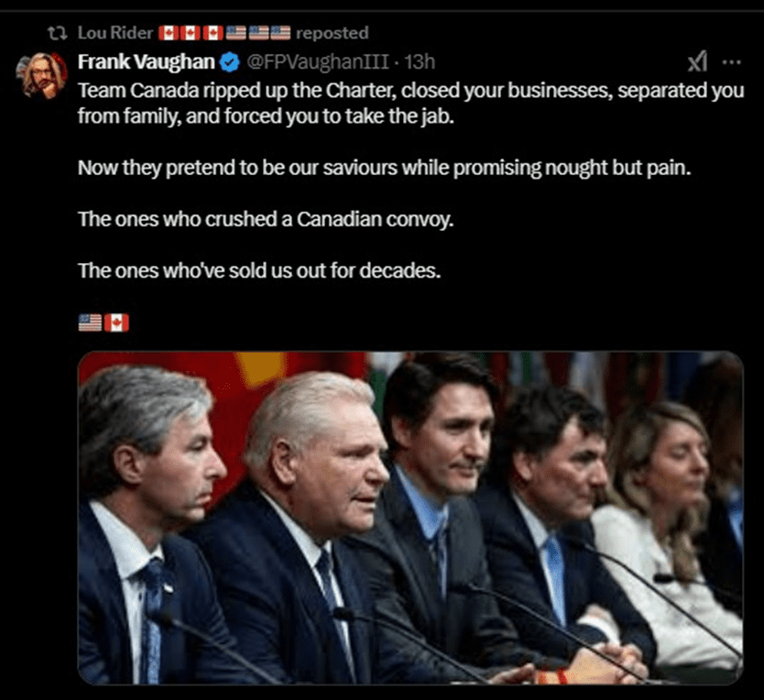The height and width of the screenshot is (700, 764).
Task: Click the woman in white in photo
Action: pyautogui.click(x=668, y=536)
